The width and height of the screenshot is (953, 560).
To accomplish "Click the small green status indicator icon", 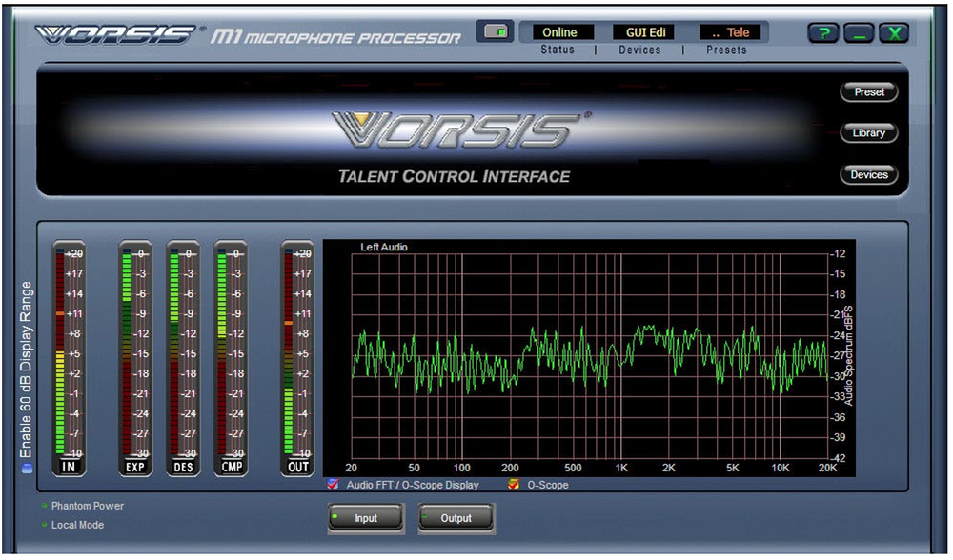I will point(497,31).
